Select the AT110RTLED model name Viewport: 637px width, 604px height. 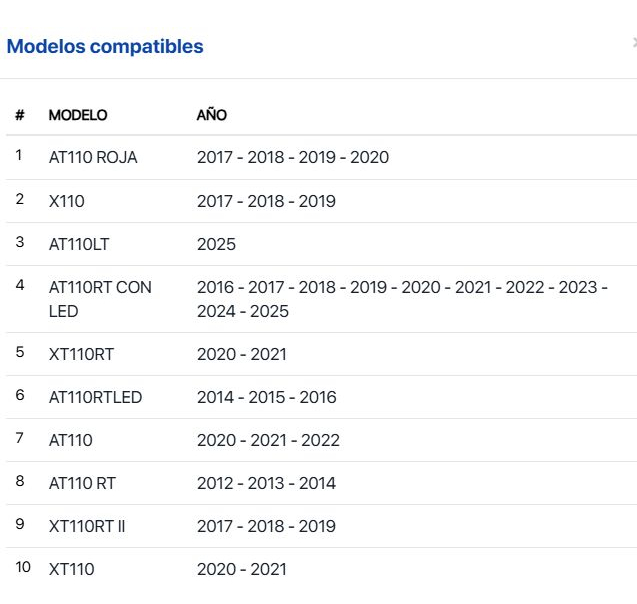95,397
